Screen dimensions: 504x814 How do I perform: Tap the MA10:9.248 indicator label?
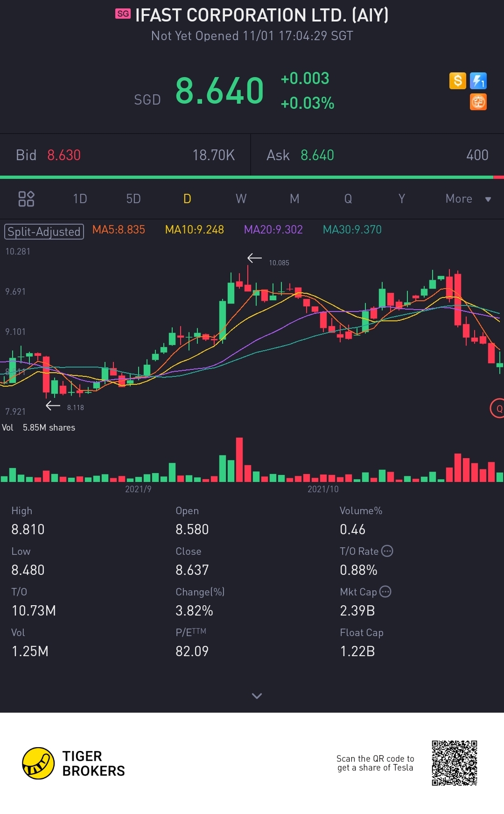(195, 230)
